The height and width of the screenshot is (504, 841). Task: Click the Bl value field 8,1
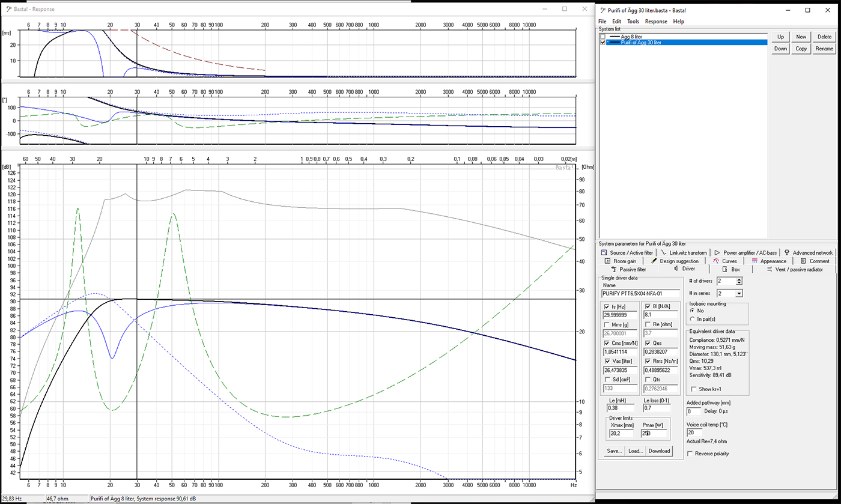[x=661, y=315]
